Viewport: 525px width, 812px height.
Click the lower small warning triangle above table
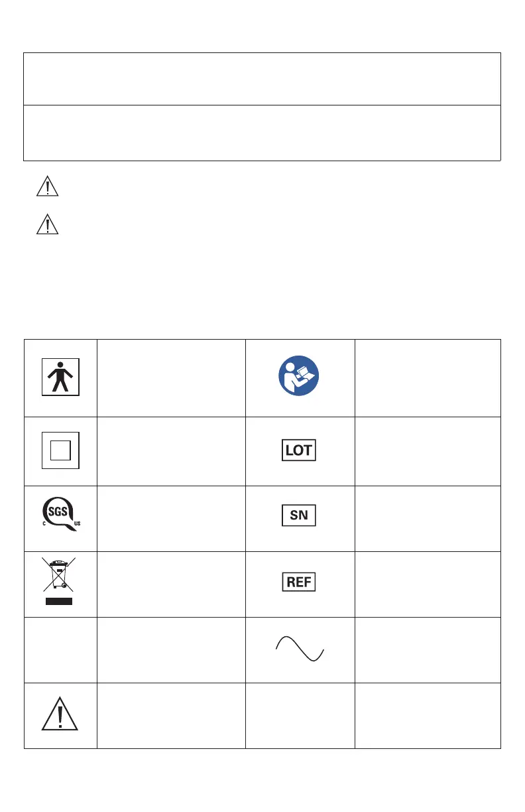[x=47, y=225]
